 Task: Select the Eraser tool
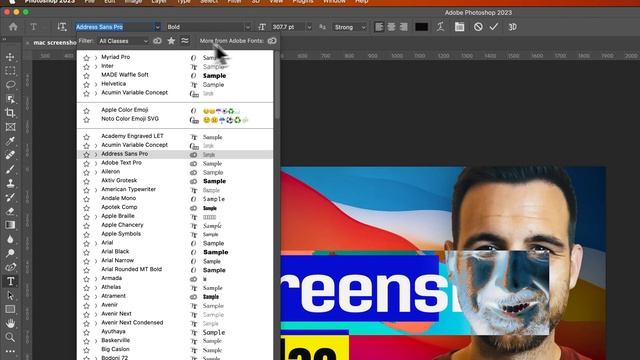11,211
